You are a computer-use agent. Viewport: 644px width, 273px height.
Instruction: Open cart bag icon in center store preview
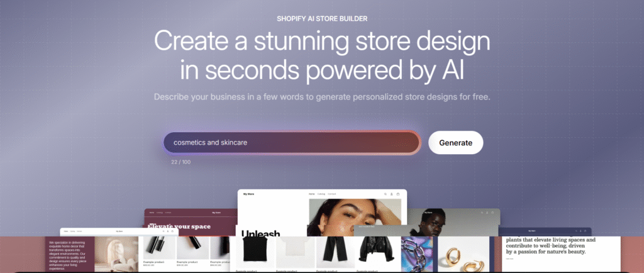pos(397,194)
